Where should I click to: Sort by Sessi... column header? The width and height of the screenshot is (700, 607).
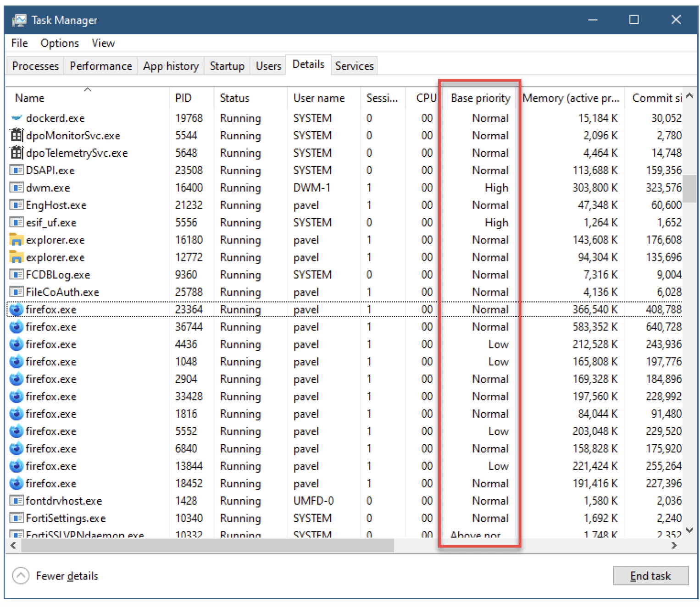pos(382,98)
